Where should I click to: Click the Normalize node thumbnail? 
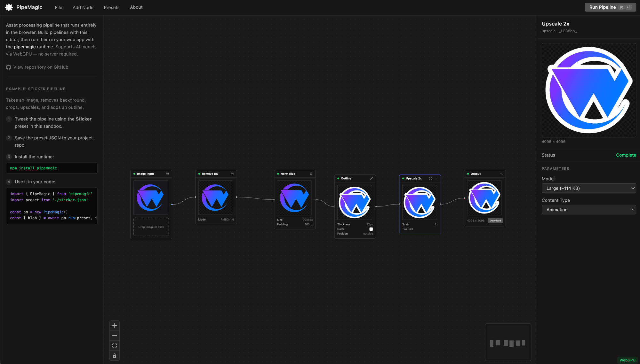294,197
